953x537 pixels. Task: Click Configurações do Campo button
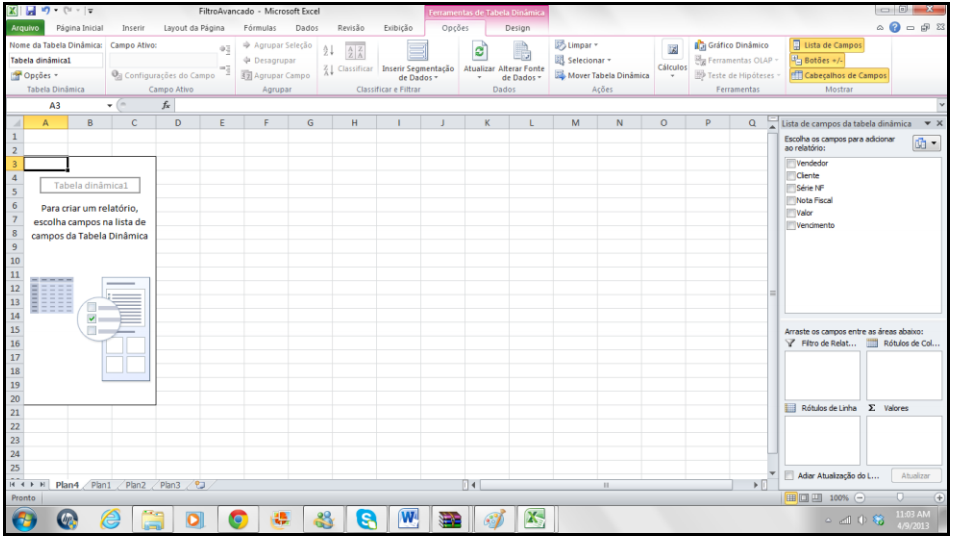[162, 75]
